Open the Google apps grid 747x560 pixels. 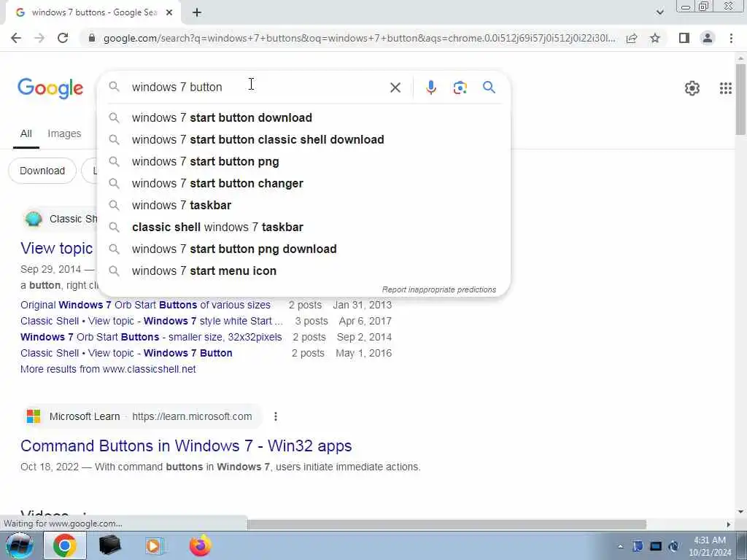point(726,88)
